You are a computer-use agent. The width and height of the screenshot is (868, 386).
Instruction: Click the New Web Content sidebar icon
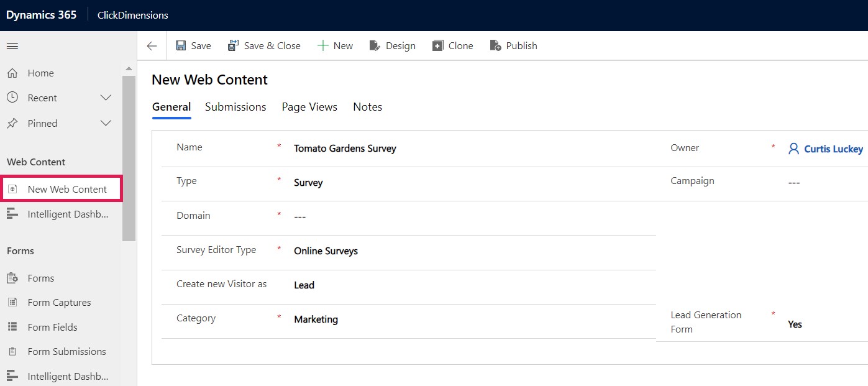pyautogui.click(x=12, y=189)
